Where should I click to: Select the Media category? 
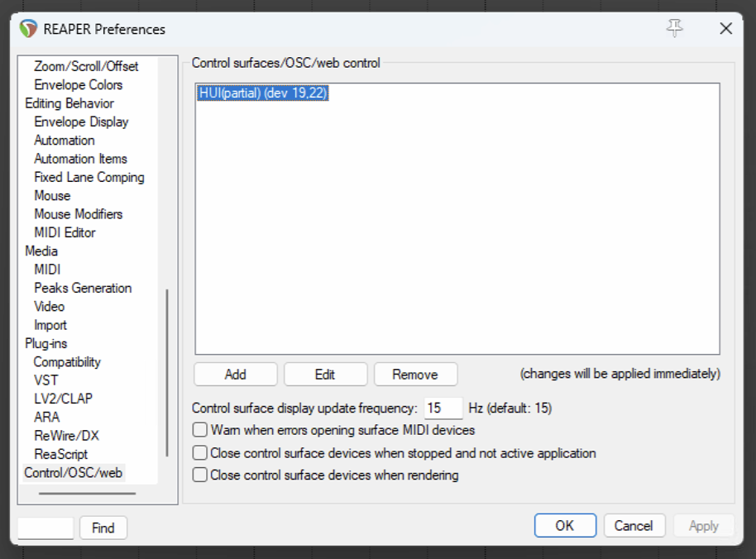[41, 251]
